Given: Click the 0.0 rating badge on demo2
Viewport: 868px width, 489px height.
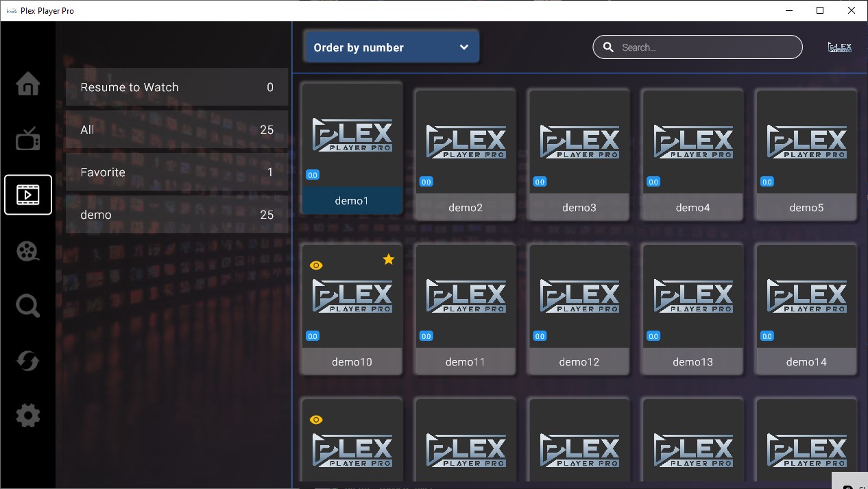Looking at the screenshot, I should [426, 182].
